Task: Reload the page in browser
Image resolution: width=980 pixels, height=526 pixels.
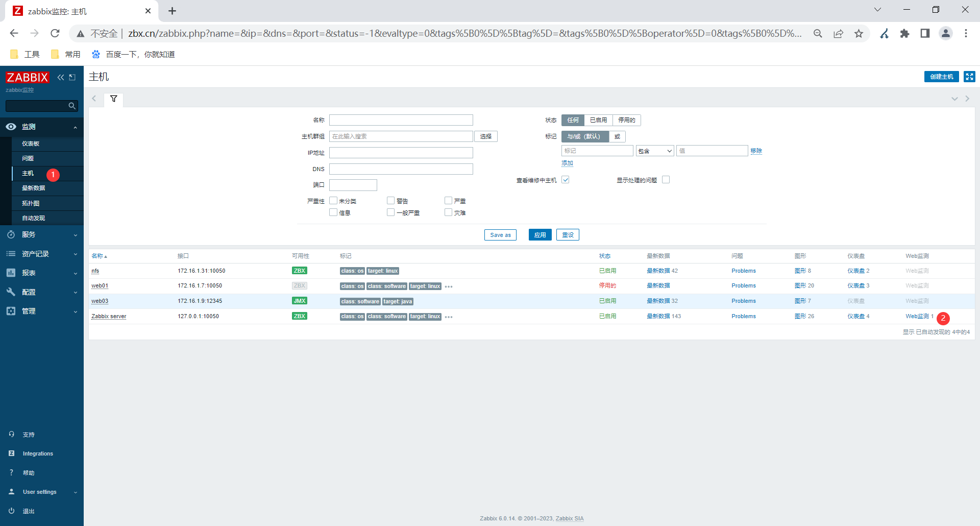Action: pyautogui.click(x=55, y=33)
